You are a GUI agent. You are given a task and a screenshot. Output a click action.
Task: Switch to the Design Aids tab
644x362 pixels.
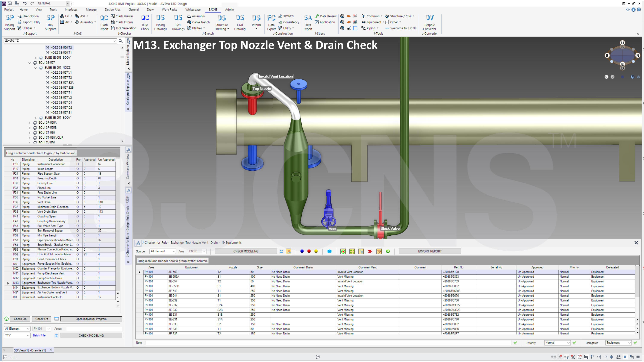coord(112,9)
